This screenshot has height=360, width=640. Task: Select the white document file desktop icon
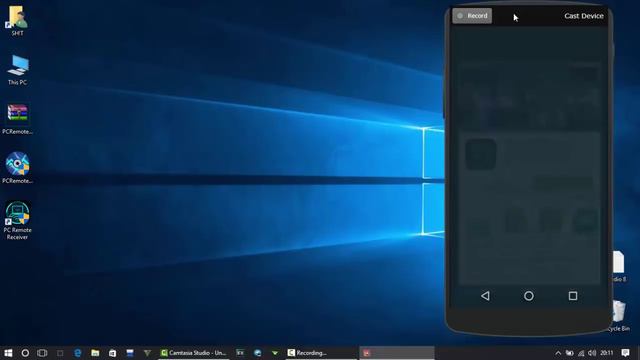(619, 266)
